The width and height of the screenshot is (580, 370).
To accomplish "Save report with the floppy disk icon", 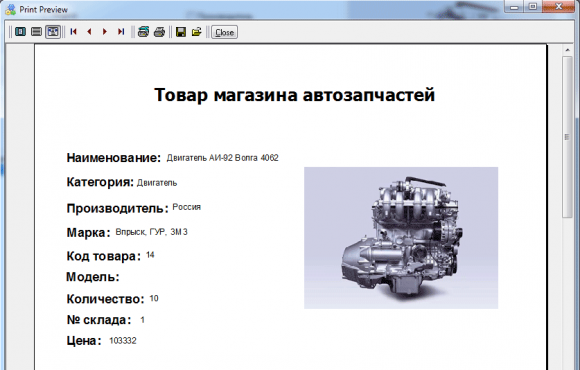I will [x=181, y=32].
